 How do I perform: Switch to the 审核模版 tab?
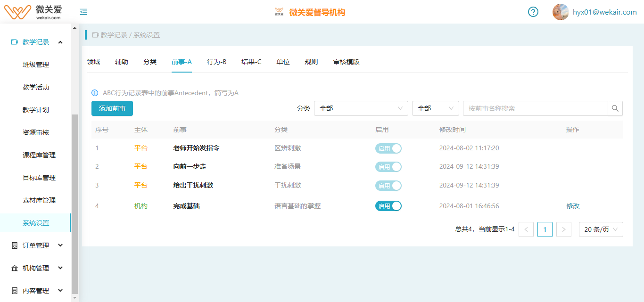(x=346, y=62)
